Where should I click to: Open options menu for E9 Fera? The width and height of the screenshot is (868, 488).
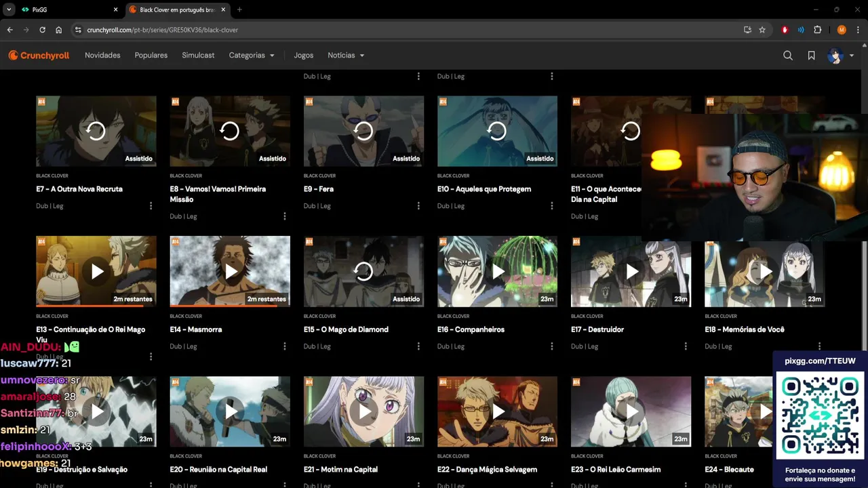click(418, 206)
